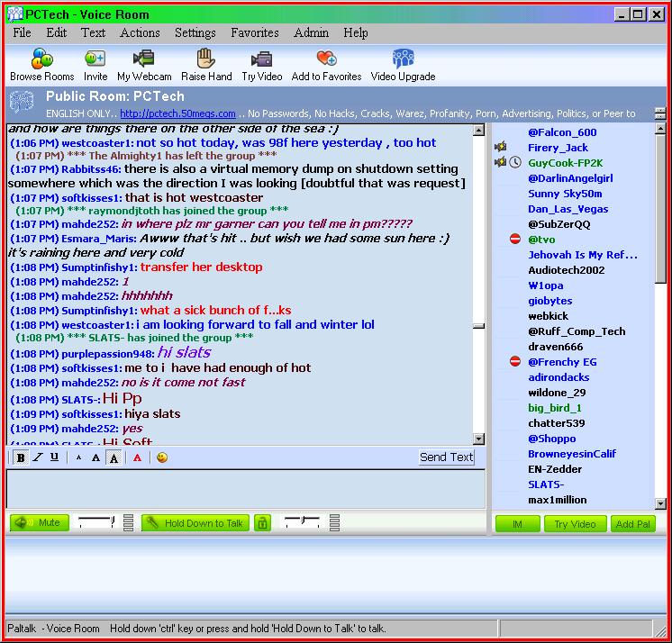Select user max1million in the list
Viewport: 672px width, 643px height.
coord(557,500)
